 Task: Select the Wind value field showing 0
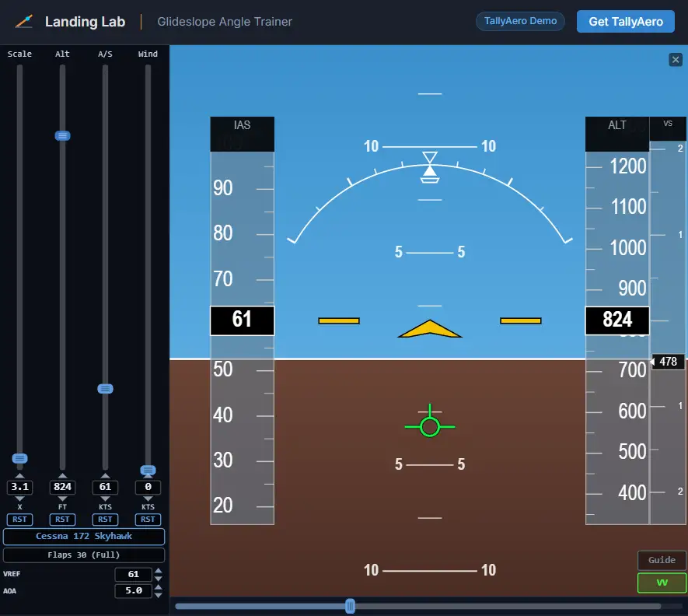(148, 487)
